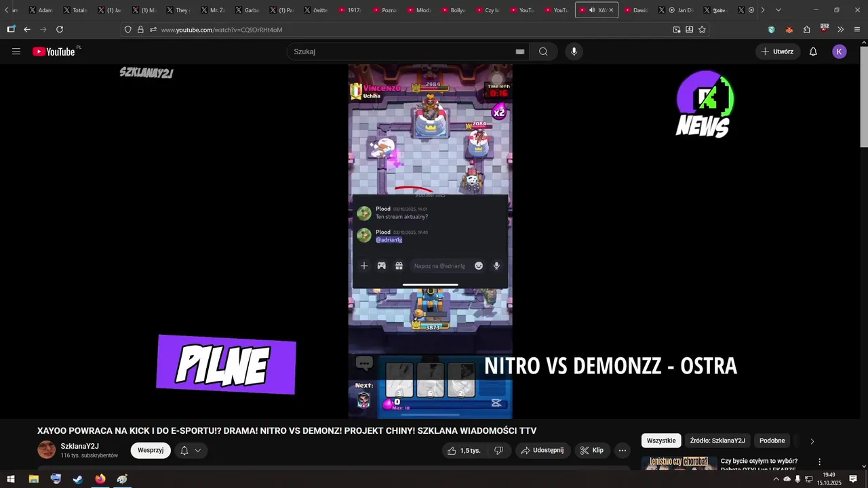Open the browser sidebar panel icon
Image resolution: width=868 pixels, height=488 pixels.
11,29
